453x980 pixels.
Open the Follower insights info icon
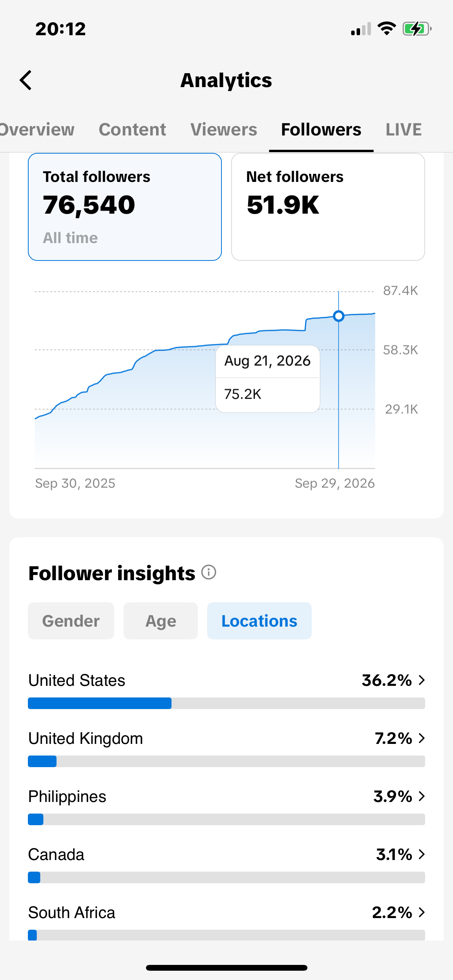coord(209,572)
